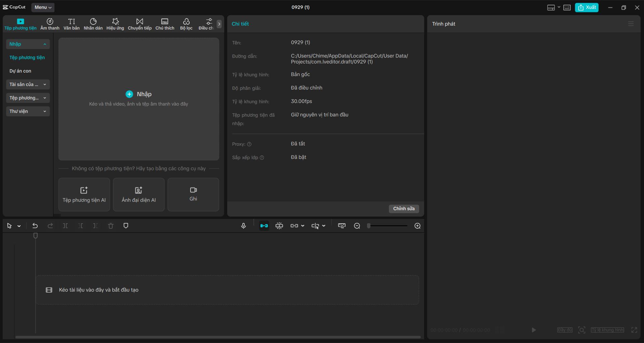This screenshot has width=644, height=343.
Task: Click the Chỉnh sửa button
Action: [404, 209]
